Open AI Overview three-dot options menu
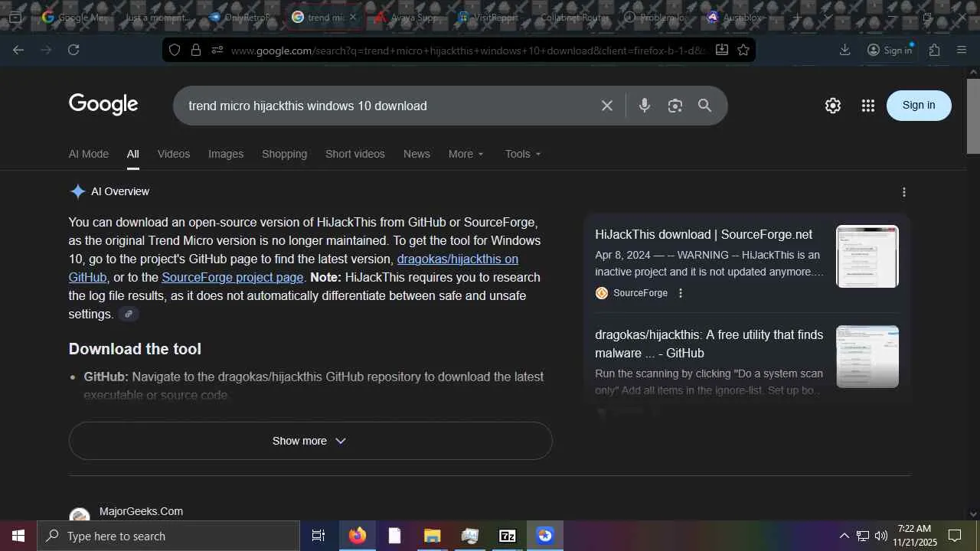 (x=904, y=192)
